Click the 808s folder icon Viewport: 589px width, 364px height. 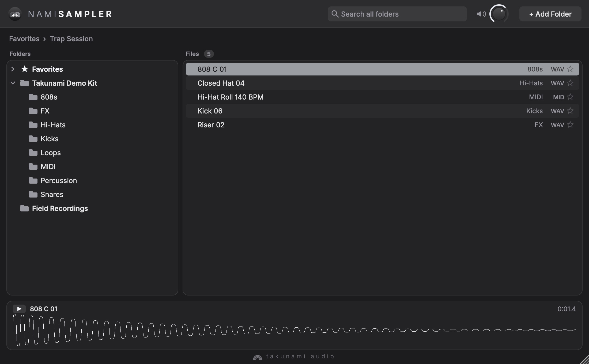[x=33, y=97]
